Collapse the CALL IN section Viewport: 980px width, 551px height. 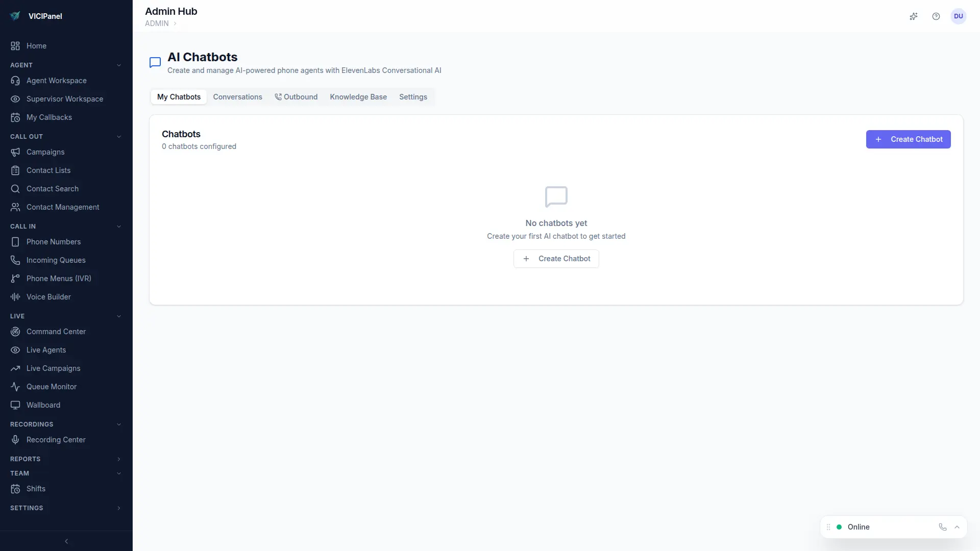[x=118, y=226]
